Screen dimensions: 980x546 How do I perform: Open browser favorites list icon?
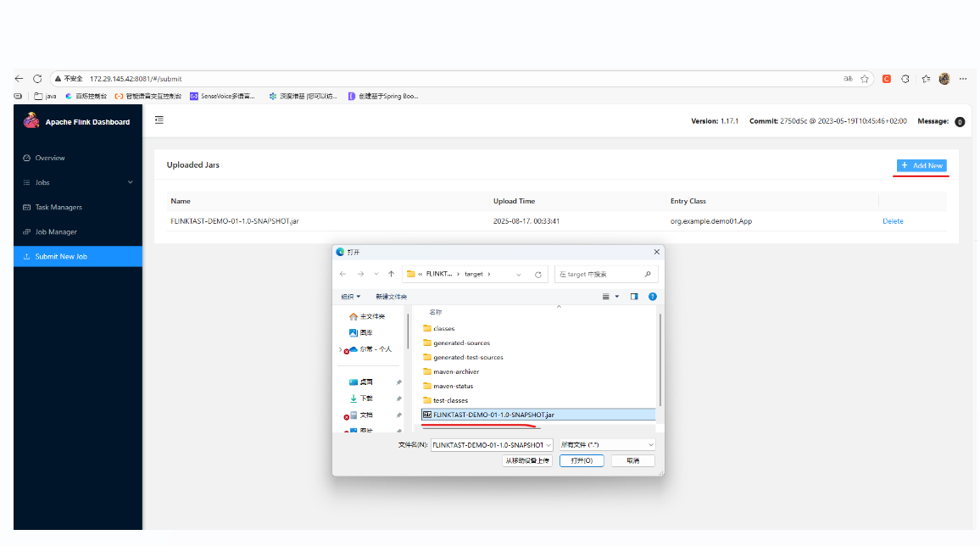[x=926, y=79]
